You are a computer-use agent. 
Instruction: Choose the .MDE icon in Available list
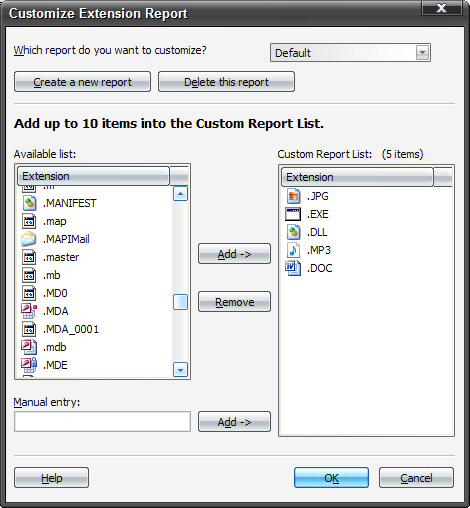pyautogui.click(x=29, y=365)
